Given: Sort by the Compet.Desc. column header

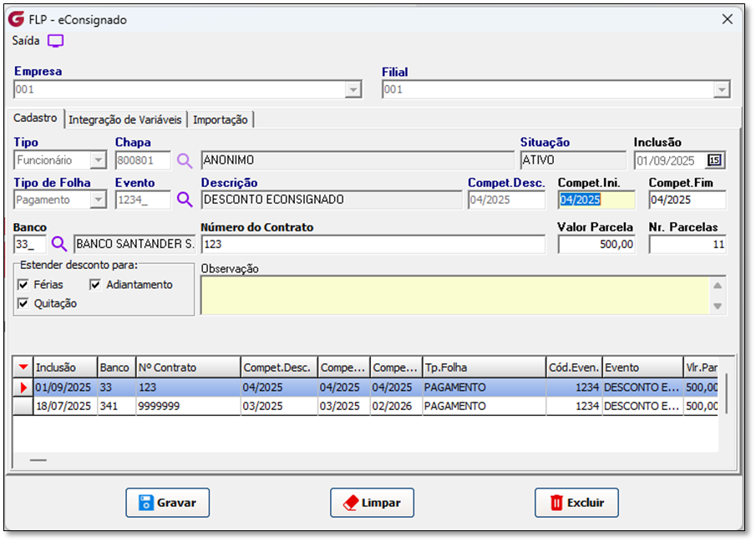Looking at the screenshot, I should click(279, 367).
